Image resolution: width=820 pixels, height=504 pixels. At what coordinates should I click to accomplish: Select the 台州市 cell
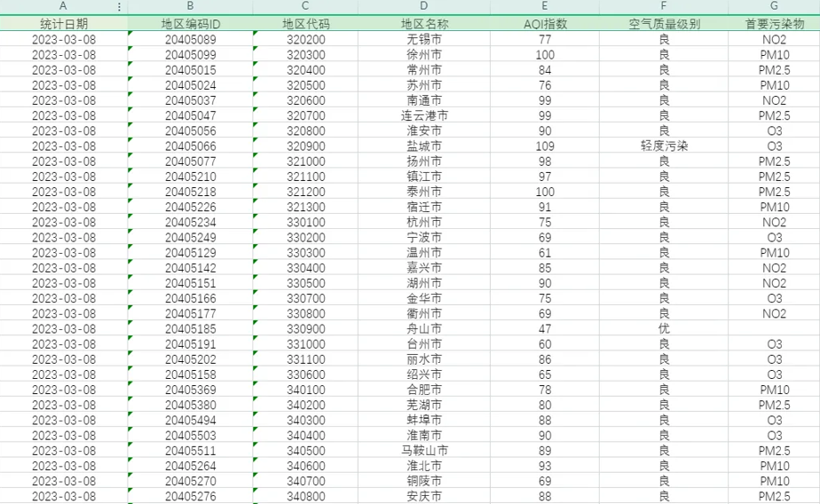point(424,343)
